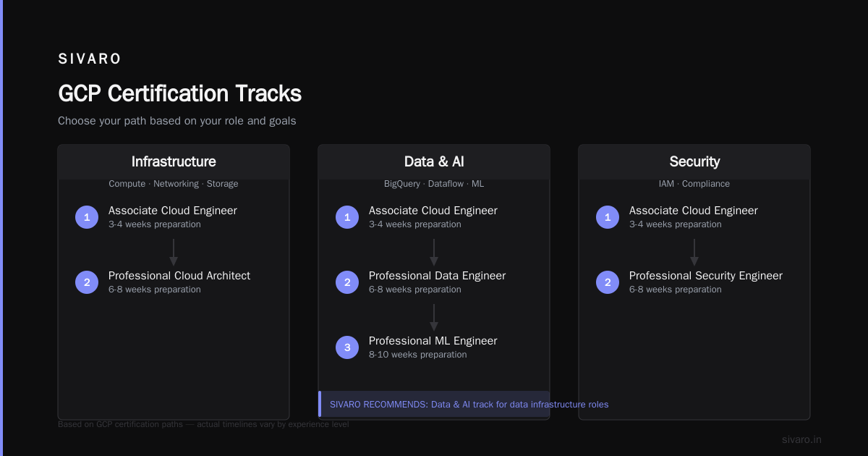This screenshot has width=868, height=456.
Task: Select the Data & AI track header
Action: click(434, 161)
